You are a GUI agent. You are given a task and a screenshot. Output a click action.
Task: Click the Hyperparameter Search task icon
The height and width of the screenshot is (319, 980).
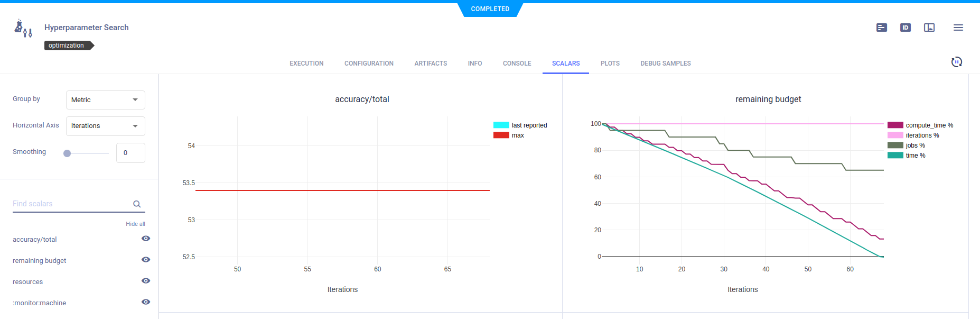[23, 29]
